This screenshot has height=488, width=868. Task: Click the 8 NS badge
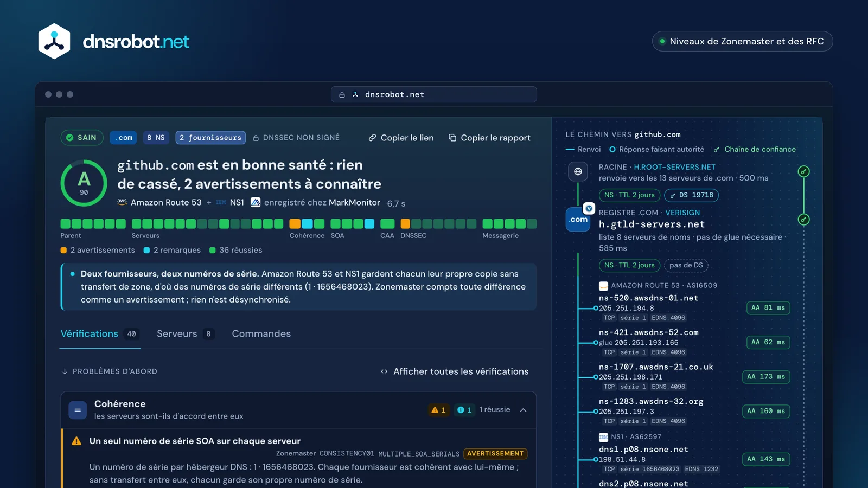(156, 138)
